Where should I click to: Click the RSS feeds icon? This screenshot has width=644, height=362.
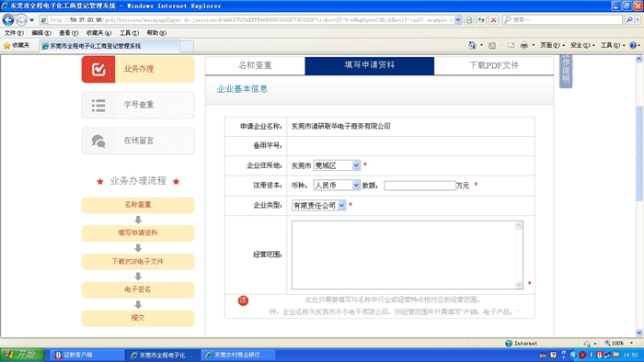492,46
